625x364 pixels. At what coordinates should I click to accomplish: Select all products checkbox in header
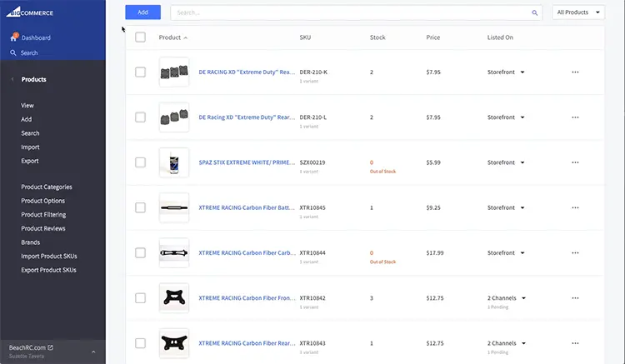coord(140,37)
